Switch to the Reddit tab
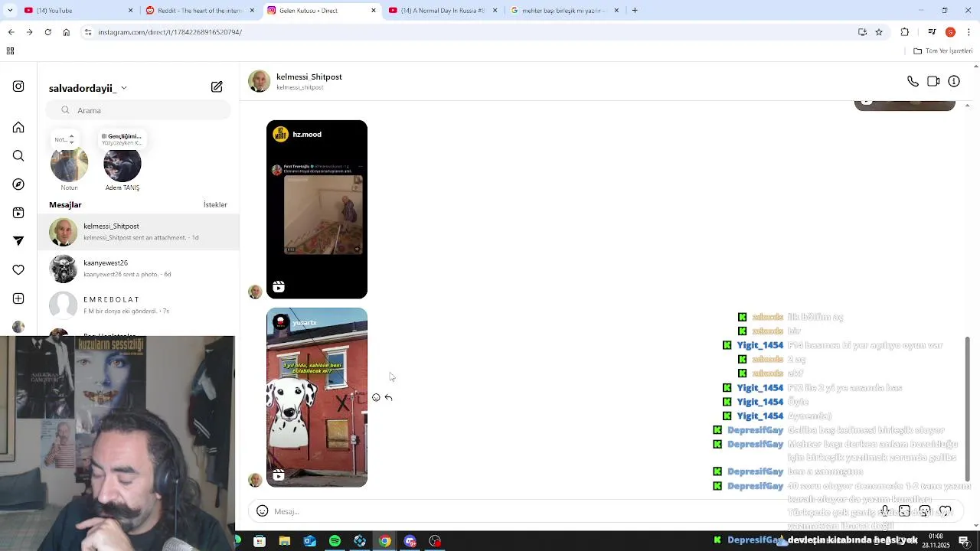The width and height of the screenshot is (980, 551). tap(199, 11)
